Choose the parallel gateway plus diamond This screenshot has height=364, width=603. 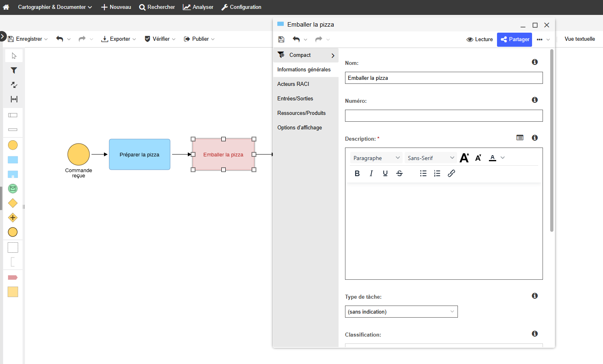13,218
